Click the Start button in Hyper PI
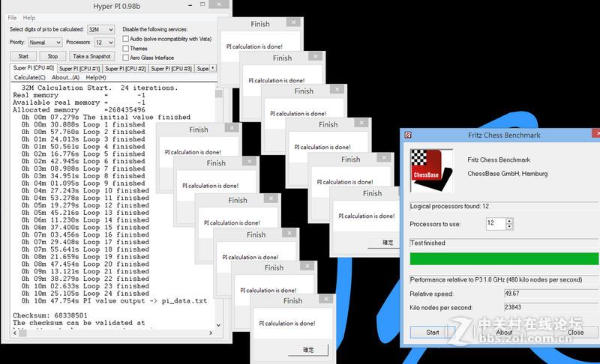600x364 pixels. tap(23, 56)
